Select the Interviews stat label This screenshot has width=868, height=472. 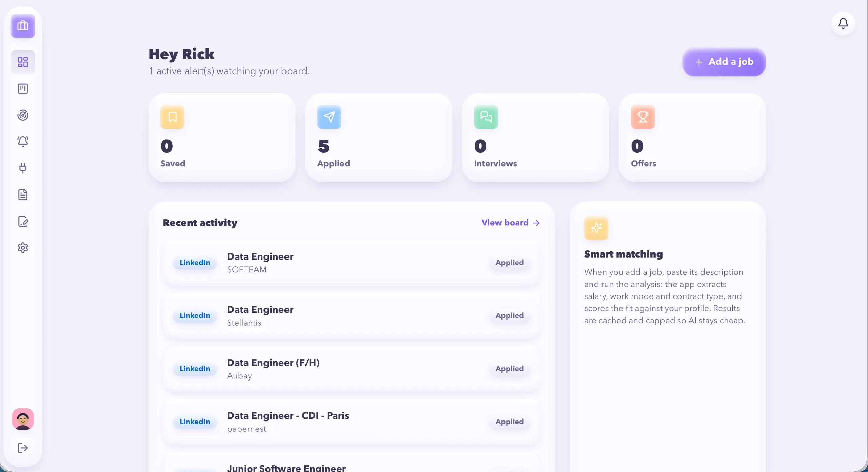[495, 163]
